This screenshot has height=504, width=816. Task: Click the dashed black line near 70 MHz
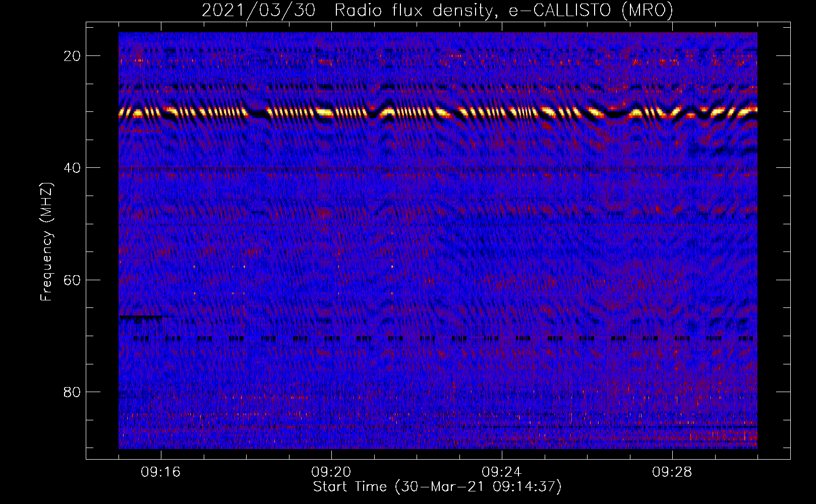click(443, 339)
